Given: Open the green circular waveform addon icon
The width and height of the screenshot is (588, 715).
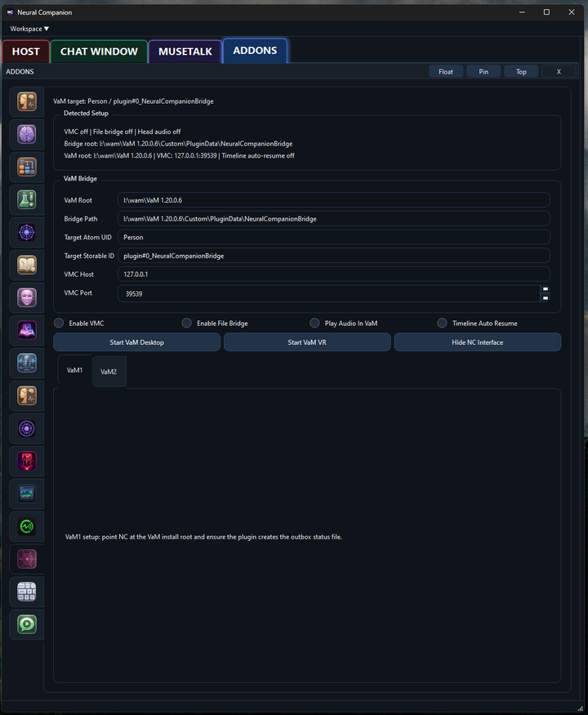Looking at the screenshot, I should coord(27,526).
